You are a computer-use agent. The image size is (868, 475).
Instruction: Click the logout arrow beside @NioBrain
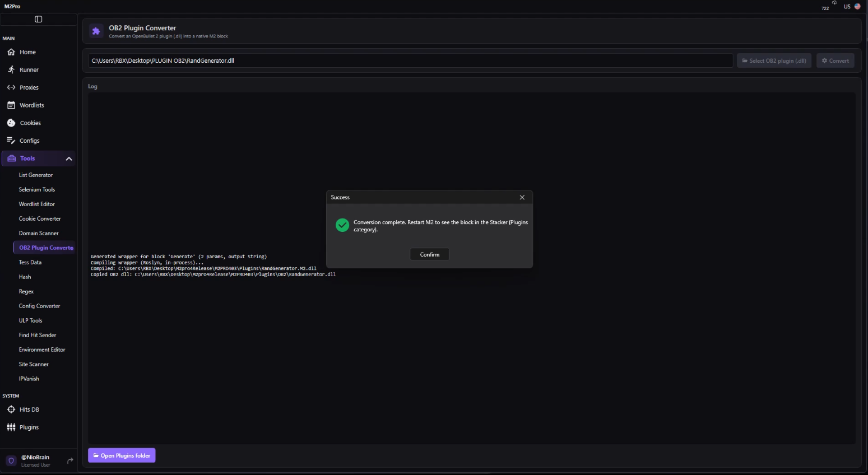(70, 461)
